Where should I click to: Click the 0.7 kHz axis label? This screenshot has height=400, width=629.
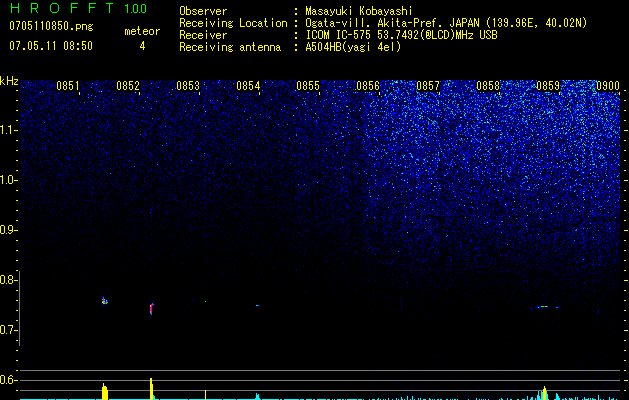coord(8,330)
